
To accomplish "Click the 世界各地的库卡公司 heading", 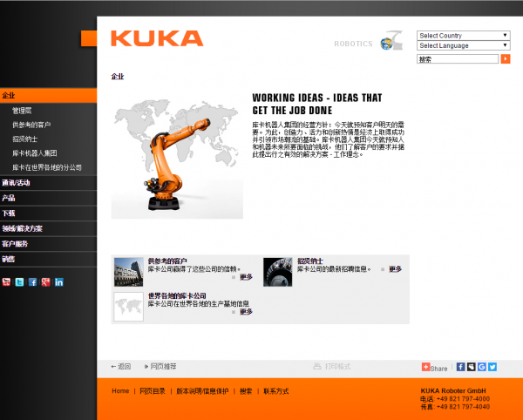I will 177,295.
